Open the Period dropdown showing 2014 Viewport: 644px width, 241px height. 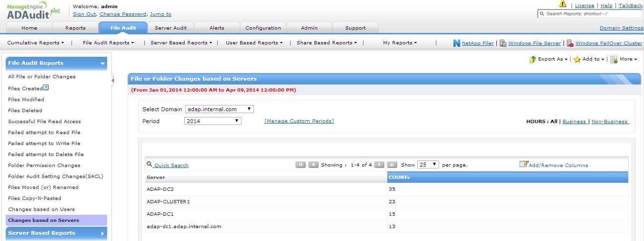tap(213, 121)
